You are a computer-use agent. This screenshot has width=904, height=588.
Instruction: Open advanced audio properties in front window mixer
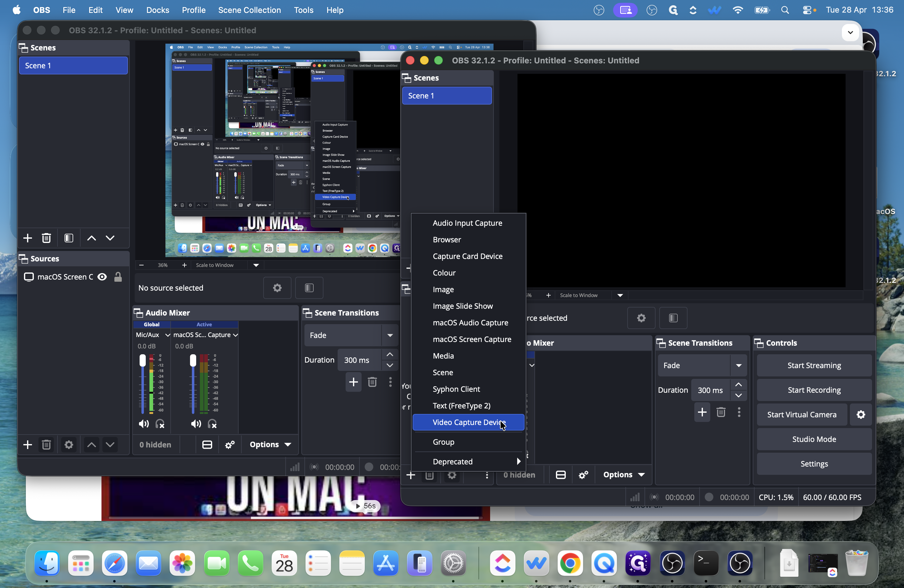583,475
